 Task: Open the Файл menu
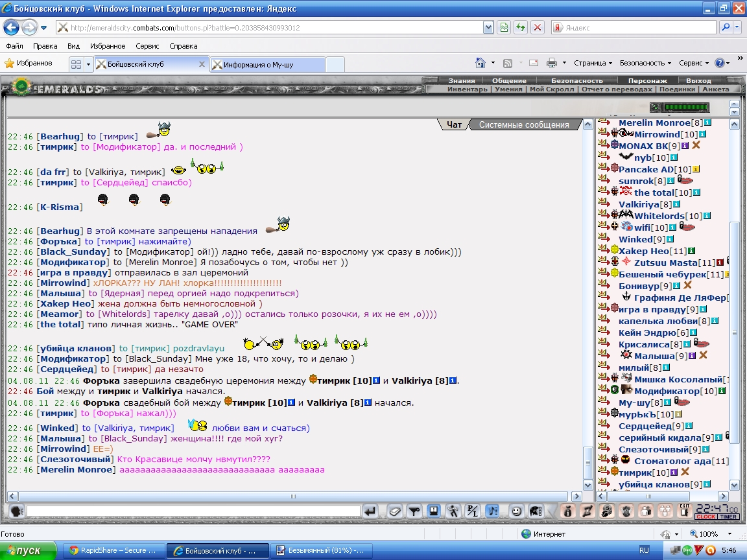(15, 46)
